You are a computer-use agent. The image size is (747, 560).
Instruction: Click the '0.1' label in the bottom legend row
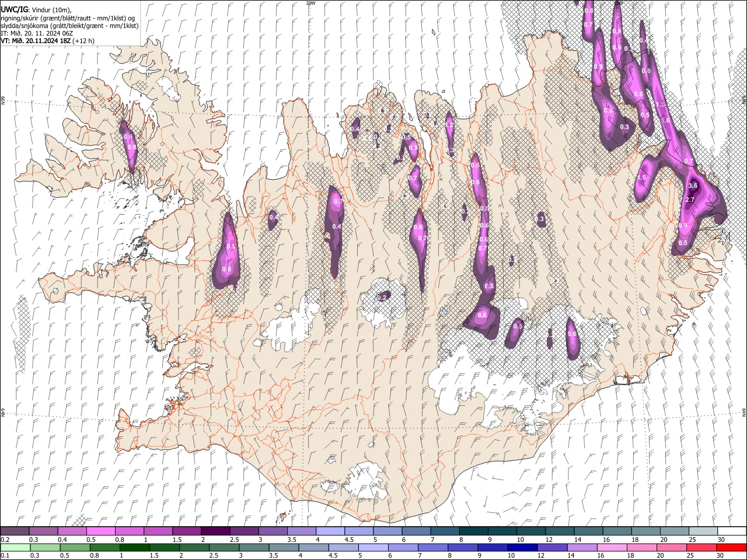click(5, 555)
